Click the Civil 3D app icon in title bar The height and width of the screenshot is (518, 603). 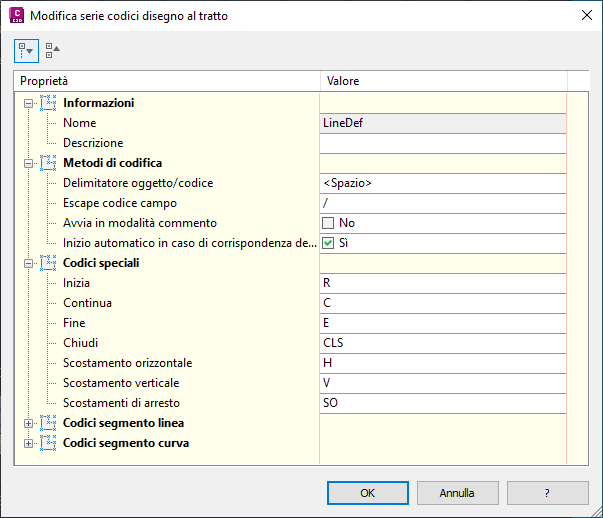coord(15,16)
